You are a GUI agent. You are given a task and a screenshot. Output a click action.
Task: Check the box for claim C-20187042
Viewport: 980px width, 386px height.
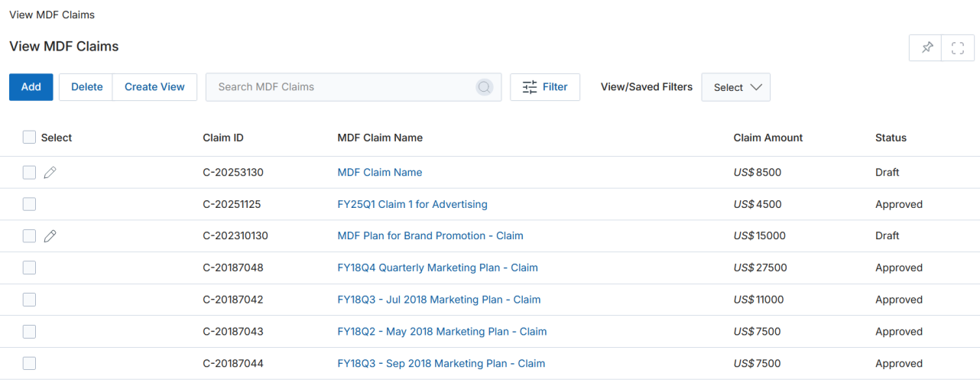click(29, 300)
